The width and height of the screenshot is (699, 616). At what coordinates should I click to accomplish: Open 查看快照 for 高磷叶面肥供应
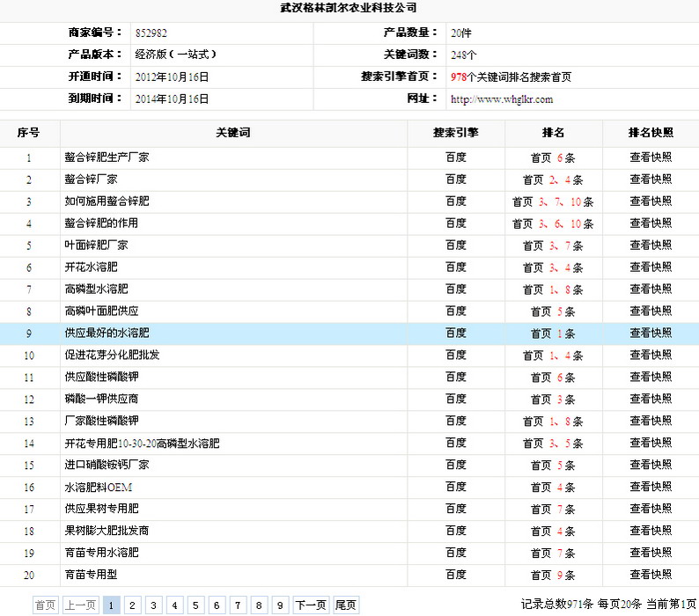(651, 312)
